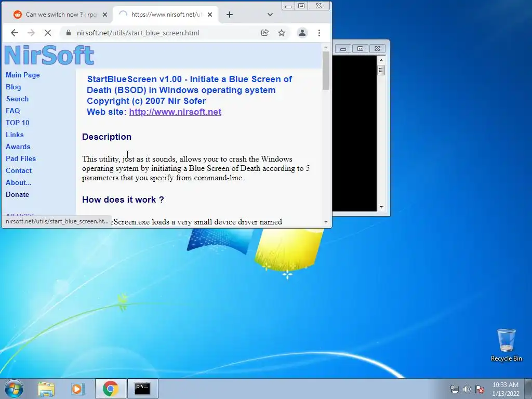This screenshot has width=532, height=399.
Task: Open the Recycle Bin on the desktop
Action: click(x=506, y=345)
